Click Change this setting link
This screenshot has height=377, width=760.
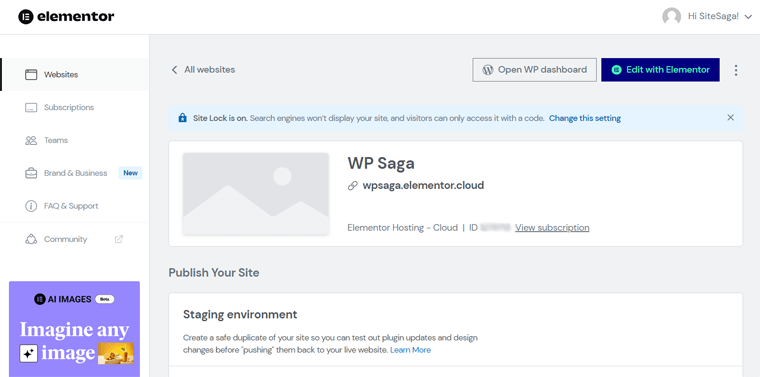585,118
